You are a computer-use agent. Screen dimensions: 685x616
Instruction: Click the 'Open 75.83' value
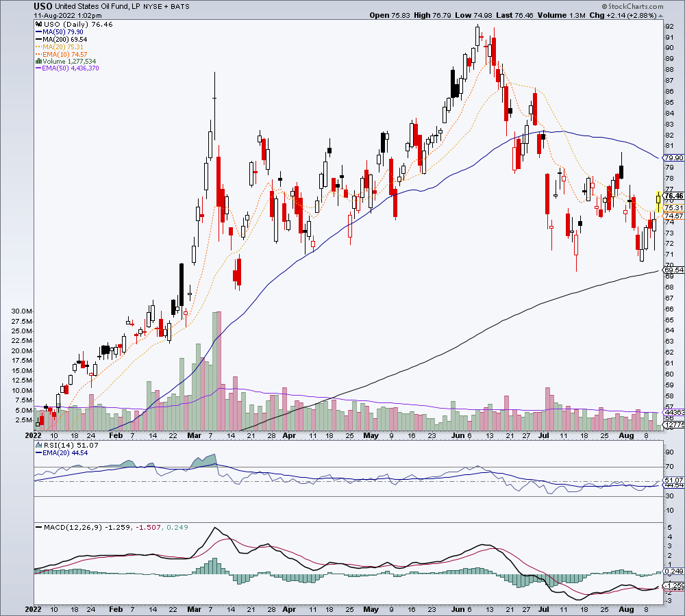pos(390,15)
